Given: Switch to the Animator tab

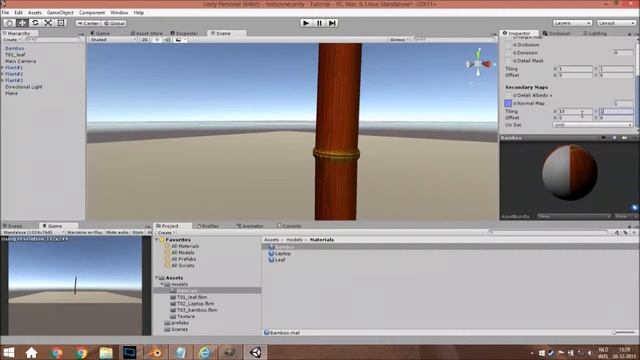Looking at the screenshot, I should pyautogui.click(x=250, y=226).
